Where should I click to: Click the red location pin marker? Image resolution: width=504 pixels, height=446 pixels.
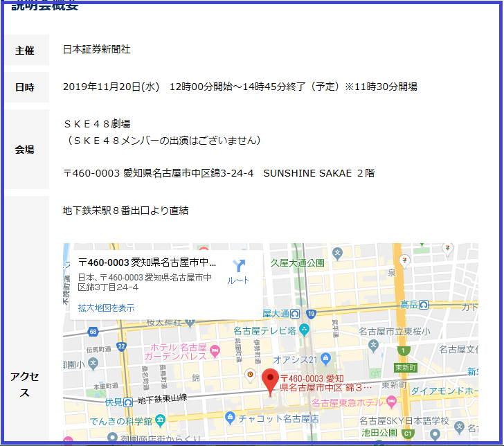pyautogui.click(x=270, y=382)
